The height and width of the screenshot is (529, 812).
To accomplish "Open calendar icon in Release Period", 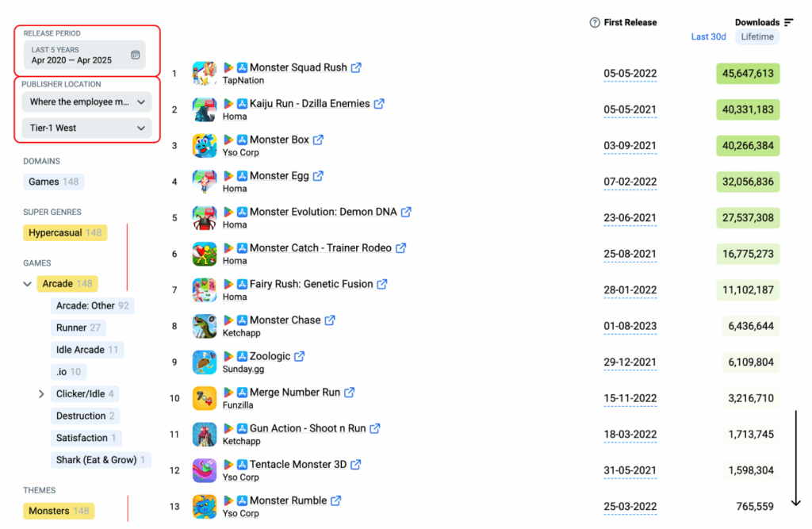I will tap(135, 55).
